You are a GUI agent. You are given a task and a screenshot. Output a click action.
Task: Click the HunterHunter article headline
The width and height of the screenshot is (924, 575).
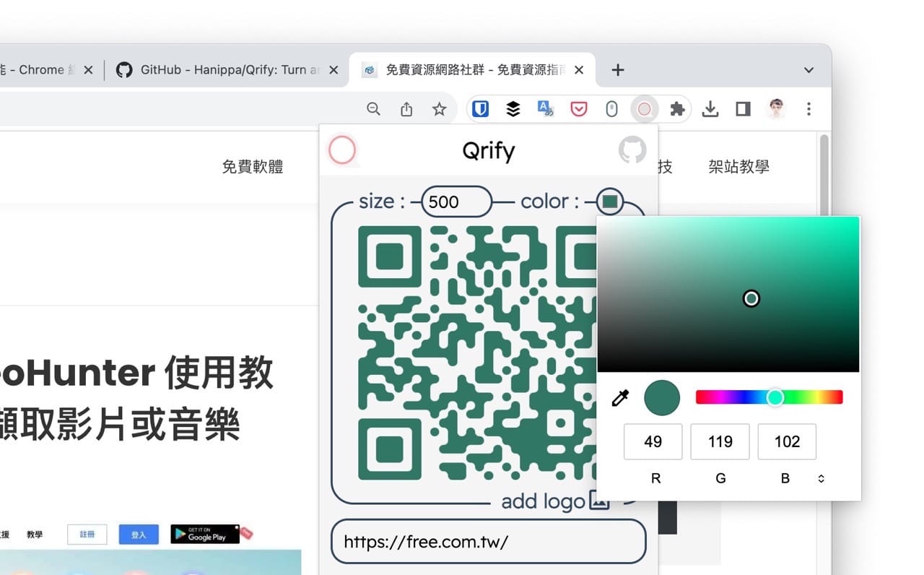[x=137, y=399]
